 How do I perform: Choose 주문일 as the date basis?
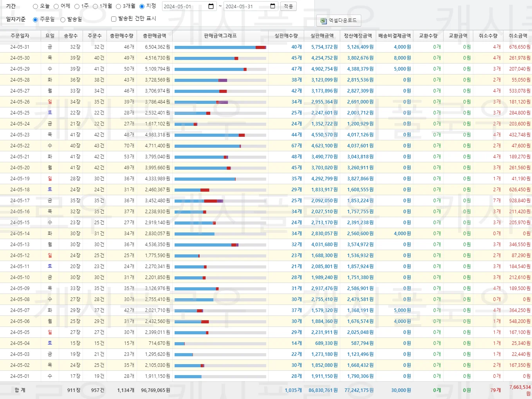35,20
